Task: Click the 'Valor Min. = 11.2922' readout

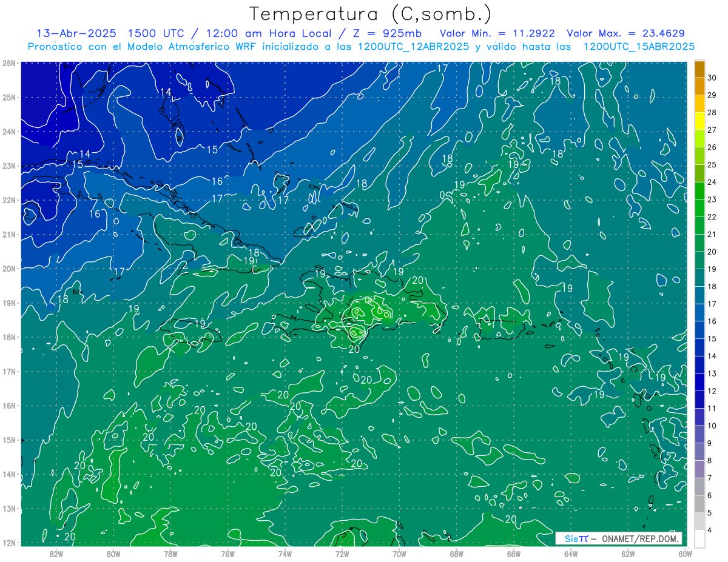Action: point(497,33)
